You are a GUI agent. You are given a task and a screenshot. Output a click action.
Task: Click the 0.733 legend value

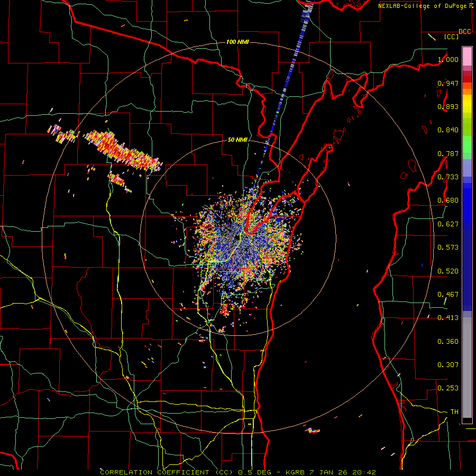pos(448,177)
